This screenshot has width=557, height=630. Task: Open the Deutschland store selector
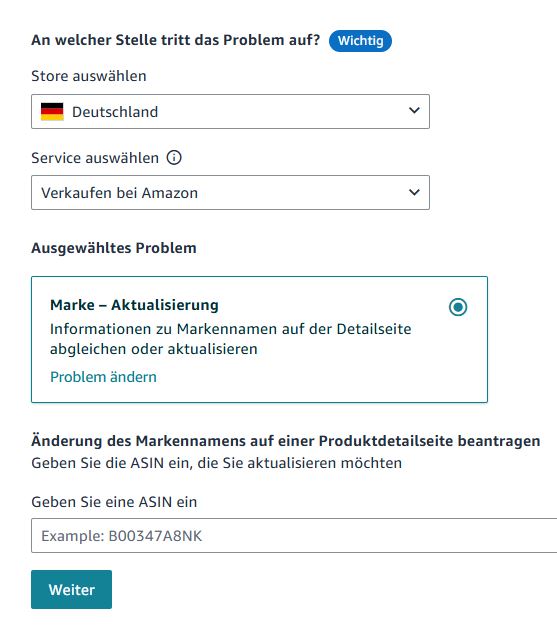click(230, 112)
